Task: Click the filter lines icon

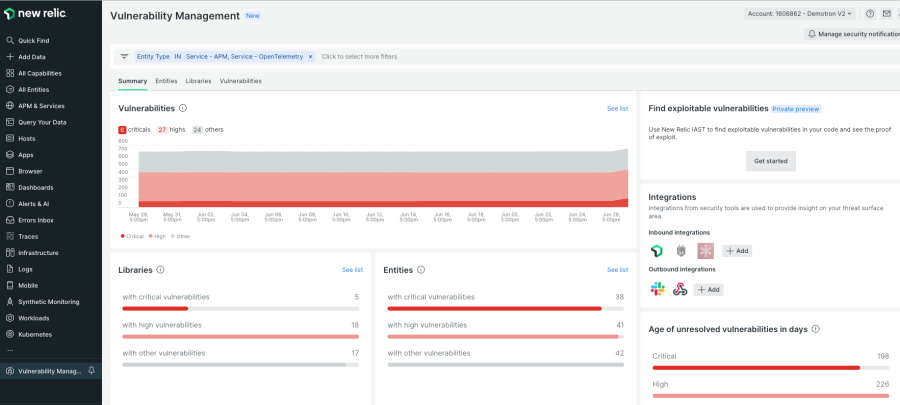Action: 124,57
